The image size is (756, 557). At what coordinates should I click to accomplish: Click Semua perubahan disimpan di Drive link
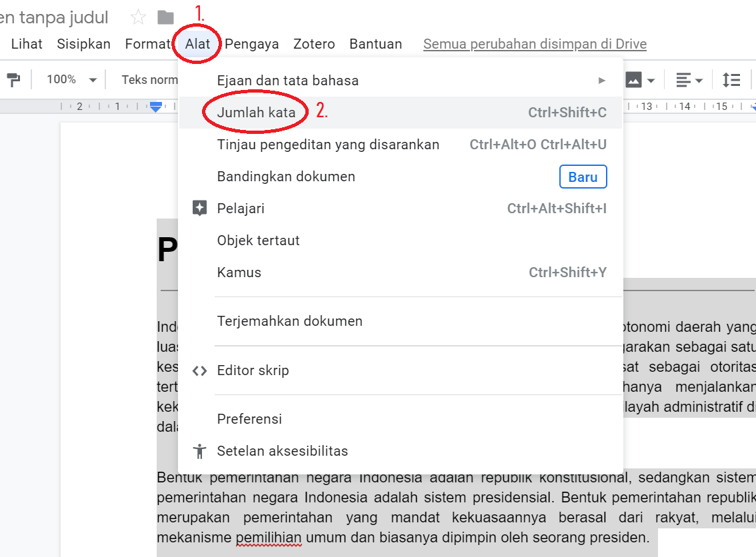point(535,44)
